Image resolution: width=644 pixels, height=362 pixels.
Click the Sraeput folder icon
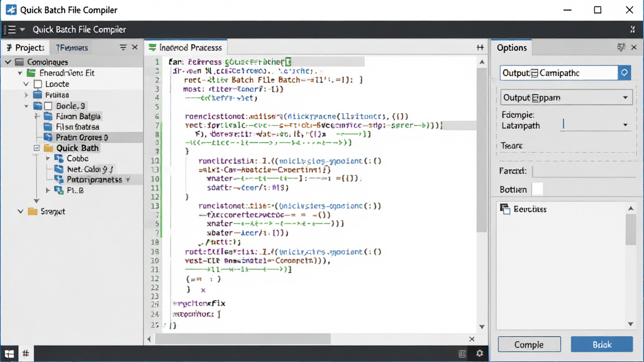click(x=33, y=211)
